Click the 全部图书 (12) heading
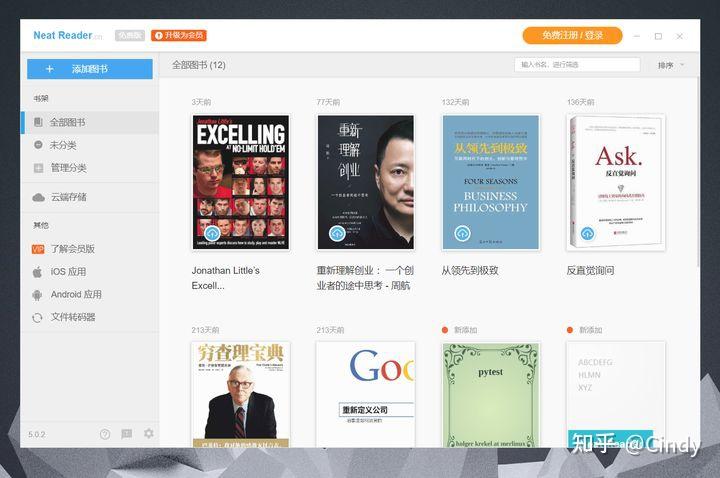The image size is (720, 478). tap(199, 65)
